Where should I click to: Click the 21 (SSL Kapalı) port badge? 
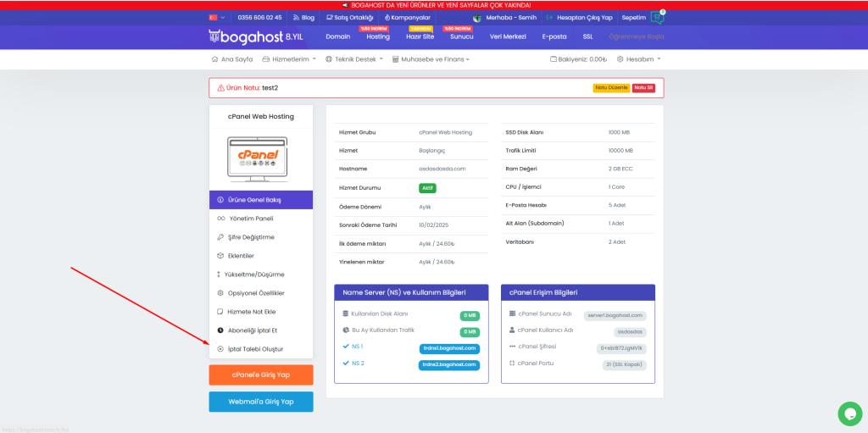(625, 365)
